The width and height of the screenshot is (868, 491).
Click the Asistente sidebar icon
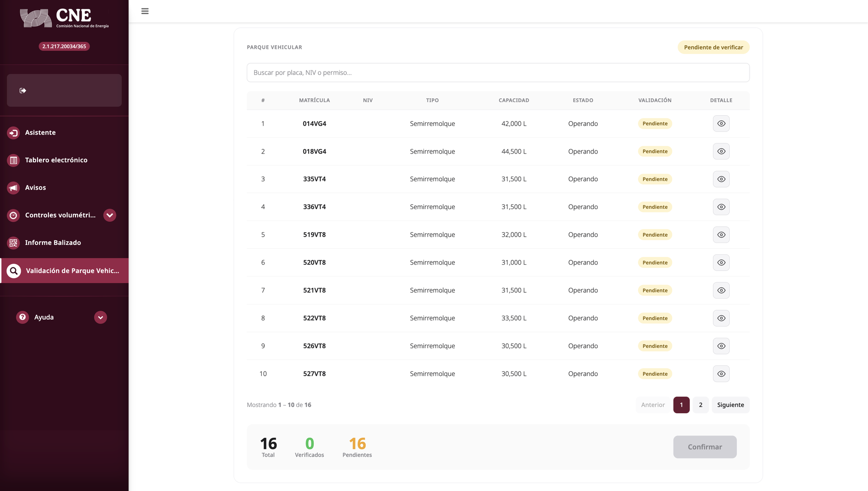point(14,133)
